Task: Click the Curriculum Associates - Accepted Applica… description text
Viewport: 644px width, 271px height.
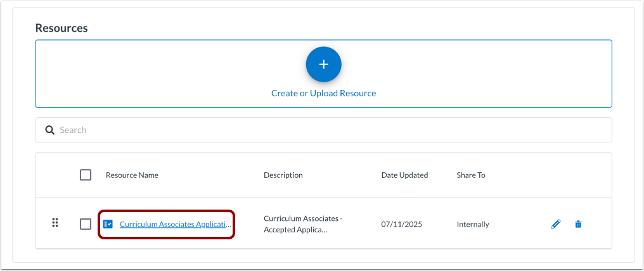Action: coord(303,224)
